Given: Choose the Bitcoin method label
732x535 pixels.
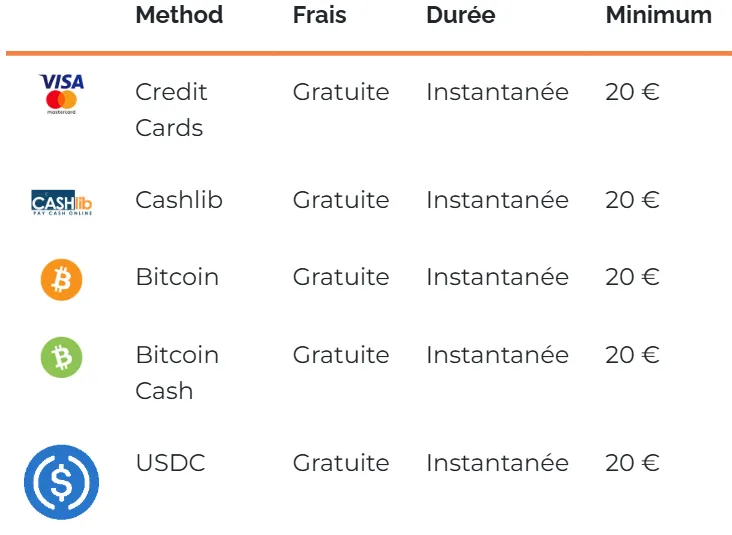Looking at the screenshot, I should coord(177,277).
